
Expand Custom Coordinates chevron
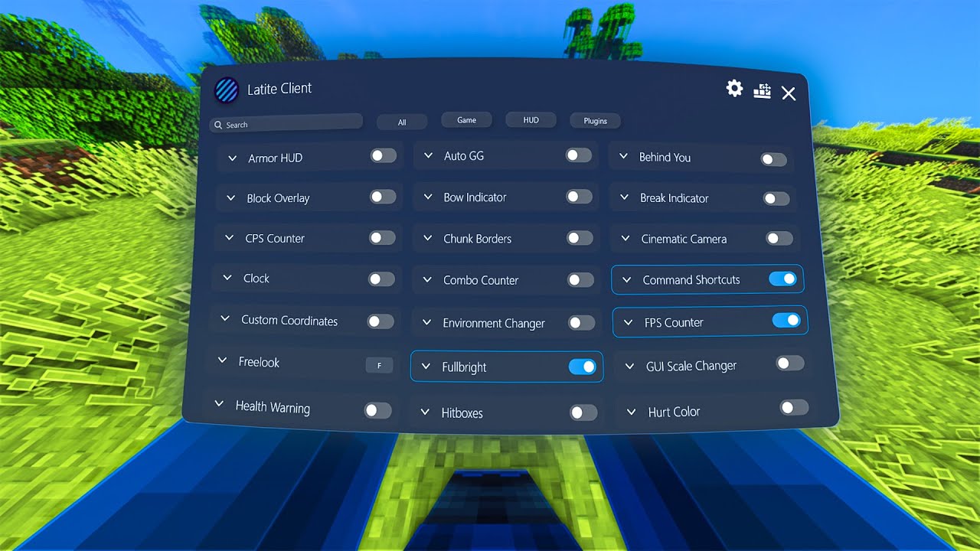click(x=225, y=319)
